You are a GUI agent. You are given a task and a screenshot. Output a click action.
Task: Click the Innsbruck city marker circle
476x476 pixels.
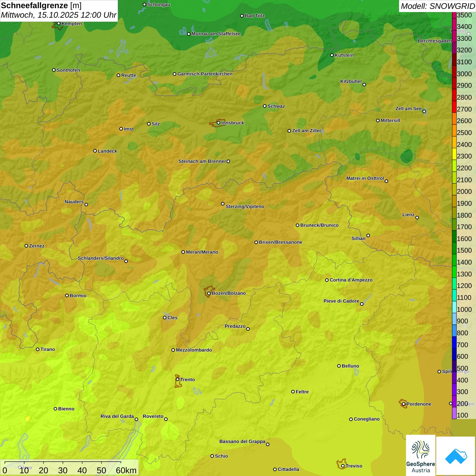tap(219, 123)
